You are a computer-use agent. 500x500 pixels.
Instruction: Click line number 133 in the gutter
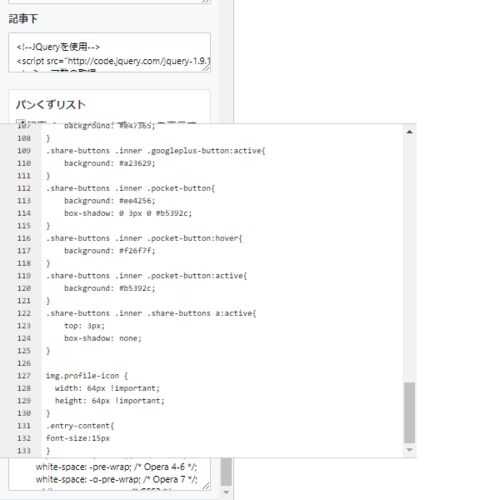point(24,451)
